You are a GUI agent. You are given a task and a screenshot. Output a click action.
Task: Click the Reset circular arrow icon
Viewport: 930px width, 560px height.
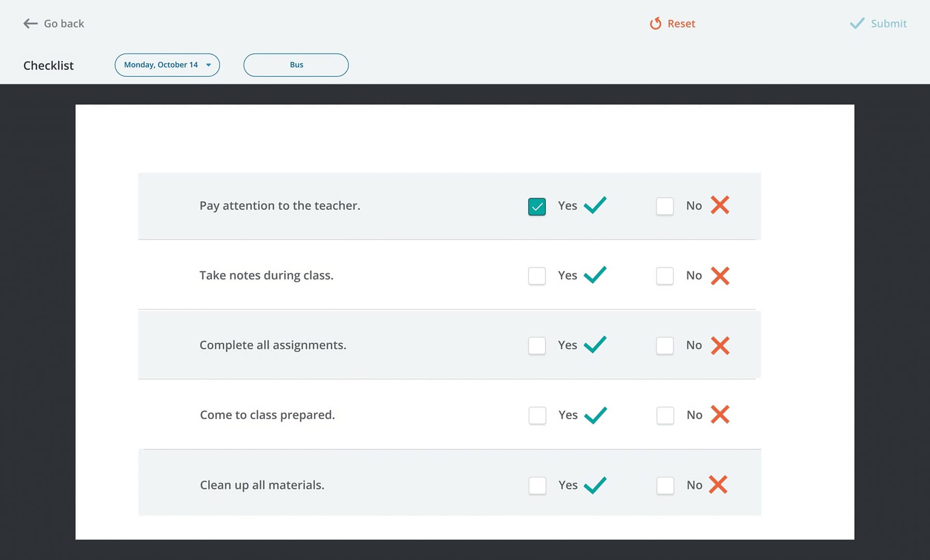tap(655, 24)
